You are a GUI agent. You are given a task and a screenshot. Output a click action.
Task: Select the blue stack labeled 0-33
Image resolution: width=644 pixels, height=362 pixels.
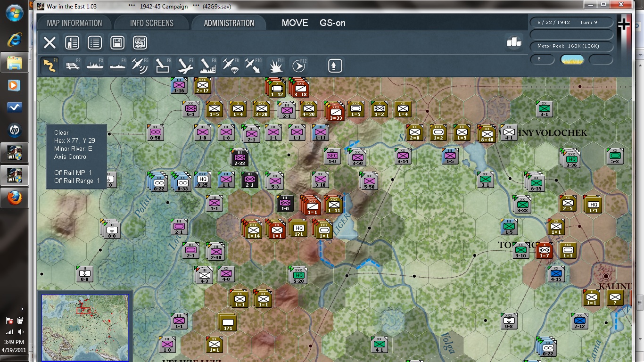point(182,181)
